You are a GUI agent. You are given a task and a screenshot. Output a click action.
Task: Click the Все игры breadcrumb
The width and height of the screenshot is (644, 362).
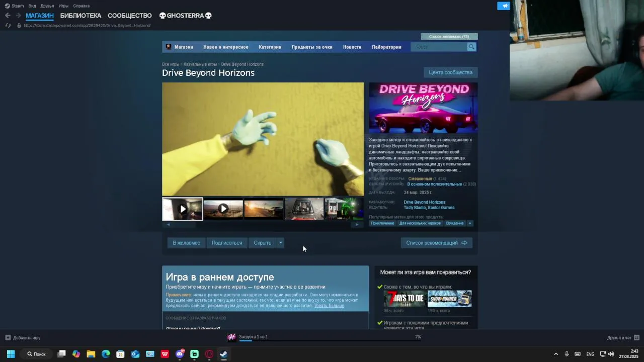[171, 64]
